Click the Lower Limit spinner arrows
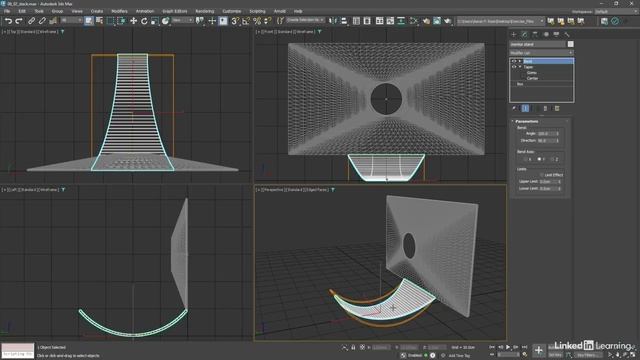The height and width of the screenshot is (360, 640). click(x=559, y=189)
